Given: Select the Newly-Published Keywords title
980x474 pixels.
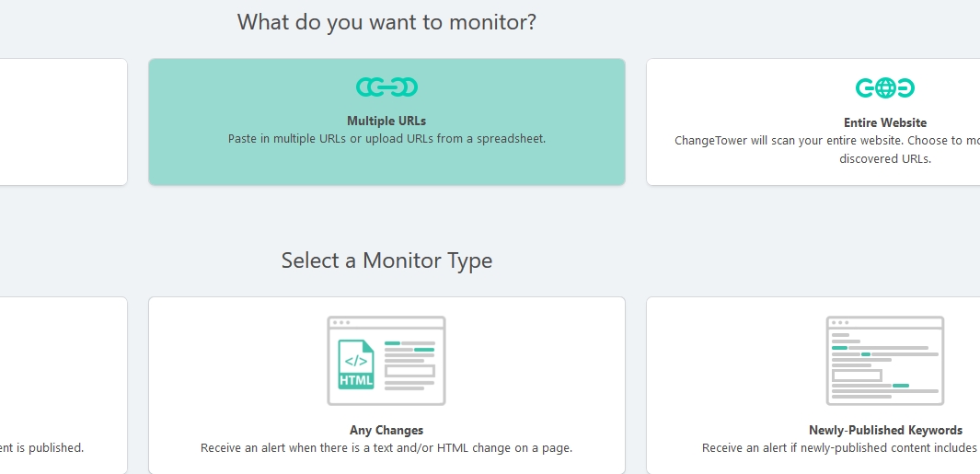Looking at the screenshot, I should (x=885, y=430).
